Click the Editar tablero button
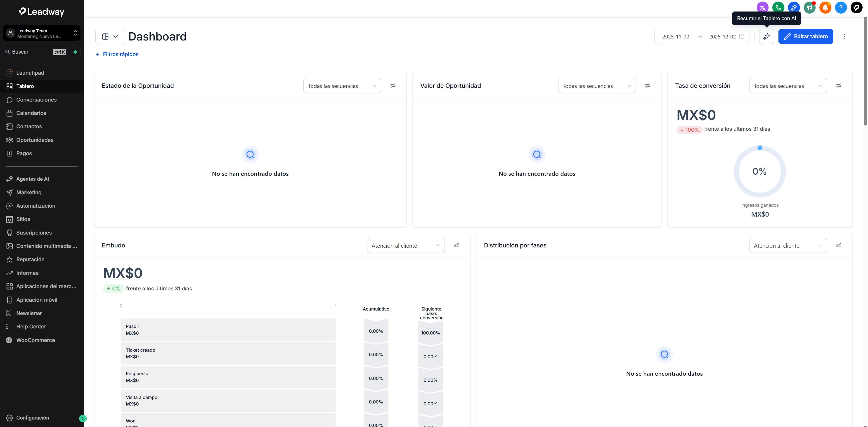The height and width of the screenshot is (427, 868). [x=805, y=36]
